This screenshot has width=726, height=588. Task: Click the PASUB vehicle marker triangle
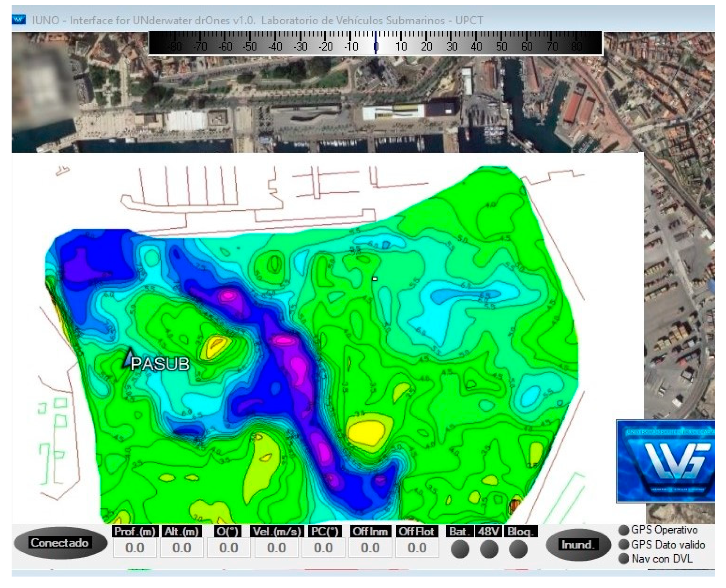coord(129,359)
